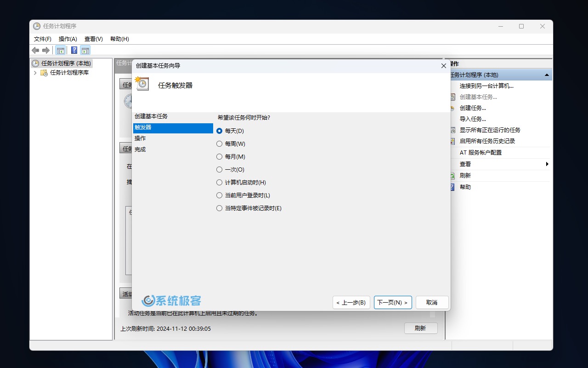Collapse the 任务计划程序 (本地) actions section
Screen dimensions: 588x368
547,75
